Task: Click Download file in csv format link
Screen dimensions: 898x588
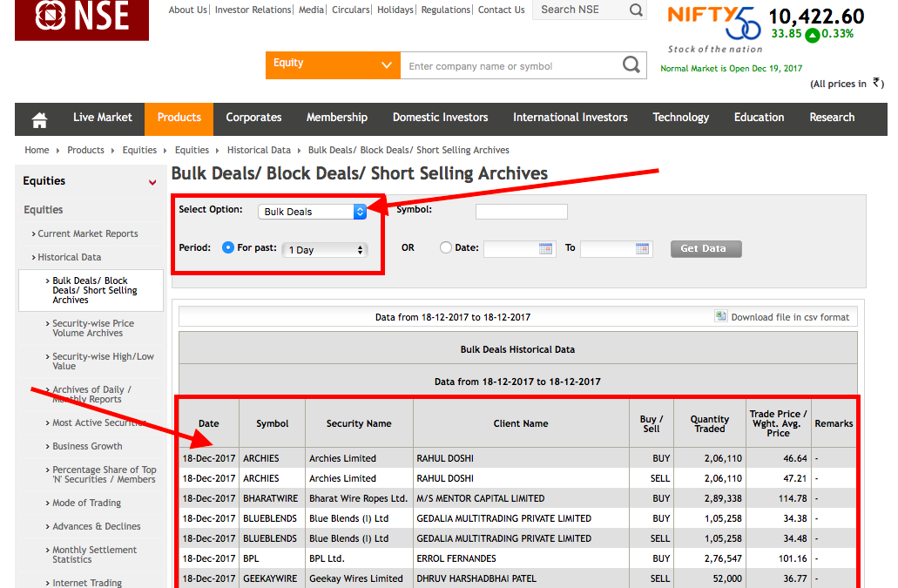Action: 790,317
